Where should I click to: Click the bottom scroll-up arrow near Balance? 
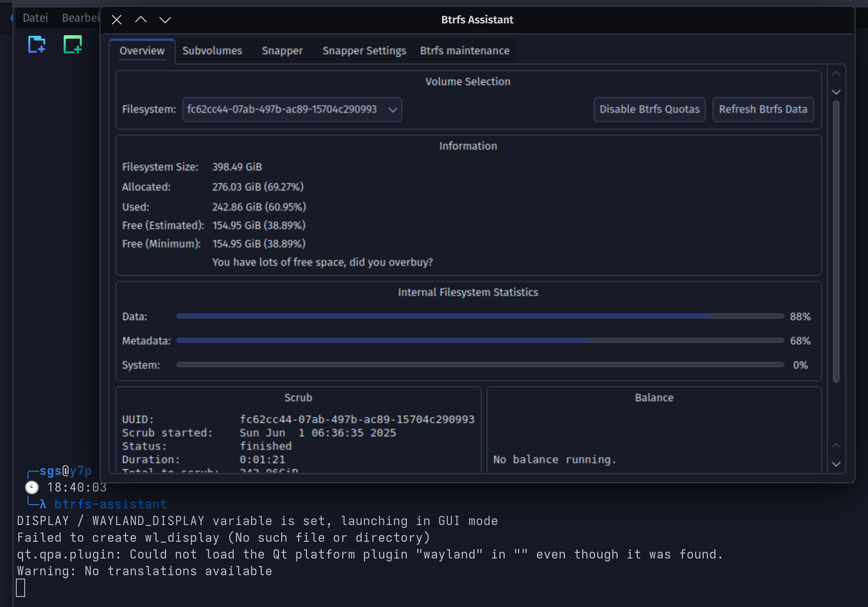point(836,446)
